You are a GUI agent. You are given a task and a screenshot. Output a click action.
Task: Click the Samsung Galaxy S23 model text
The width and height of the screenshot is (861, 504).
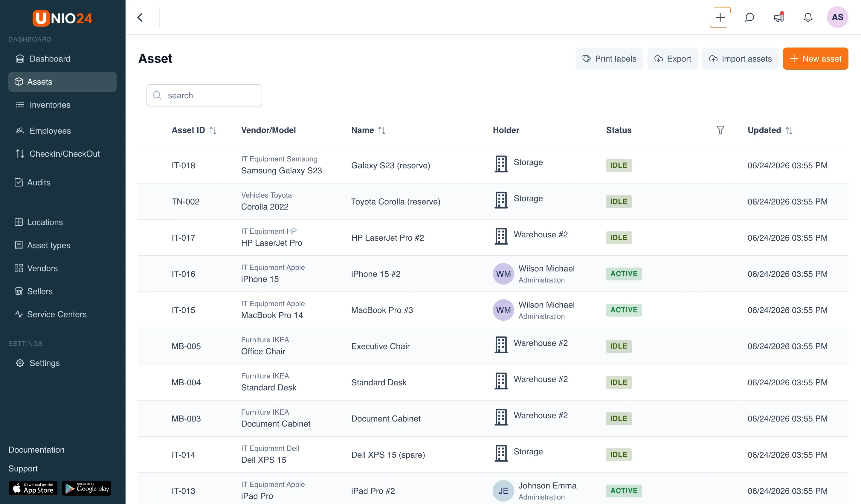(282, 170)
